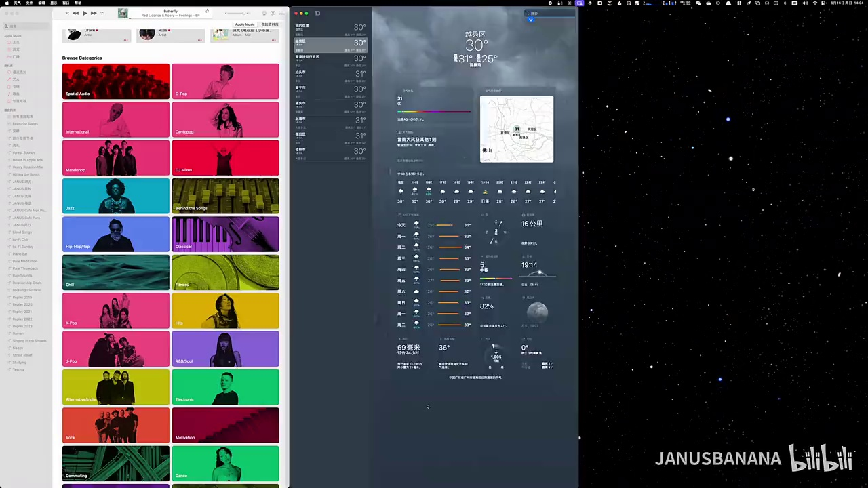Click the Weather search field
The image size is (868, 488).
(x=550, y=13)
